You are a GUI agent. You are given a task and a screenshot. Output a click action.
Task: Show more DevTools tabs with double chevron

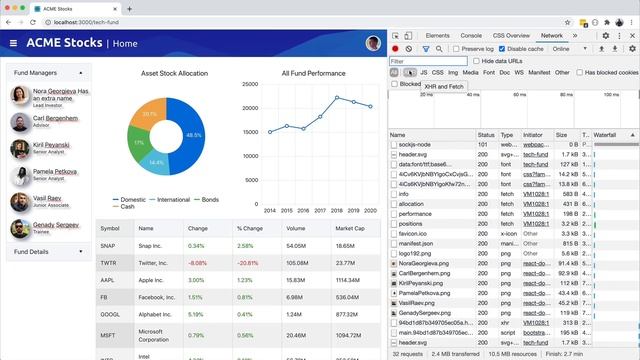point(575,36)
